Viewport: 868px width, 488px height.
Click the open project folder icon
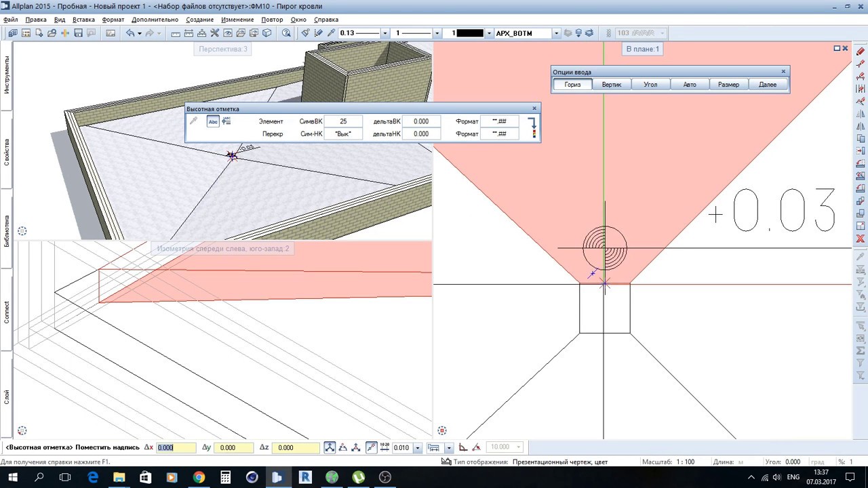[52, 33]
